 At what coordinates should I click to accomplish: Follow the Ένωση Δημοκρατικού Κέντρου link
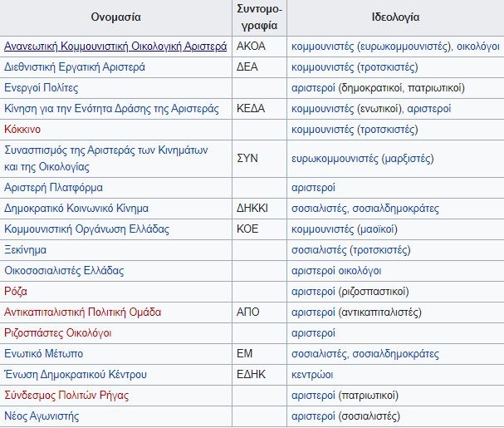[76, 374]
